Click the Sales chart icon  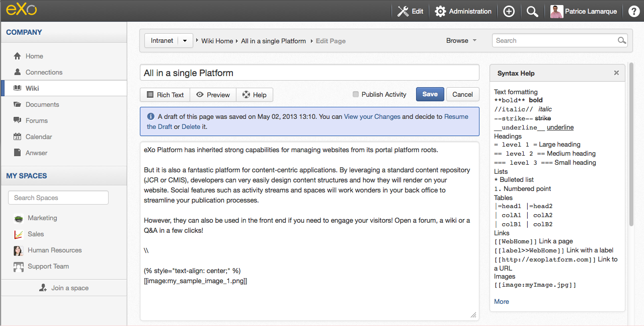tap(19, 234)
